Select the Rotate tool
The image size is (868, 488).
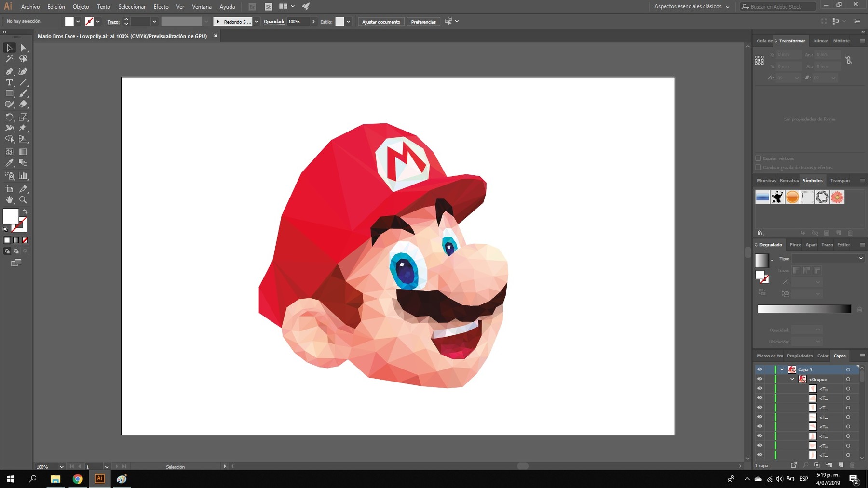[x=9, y=117]
